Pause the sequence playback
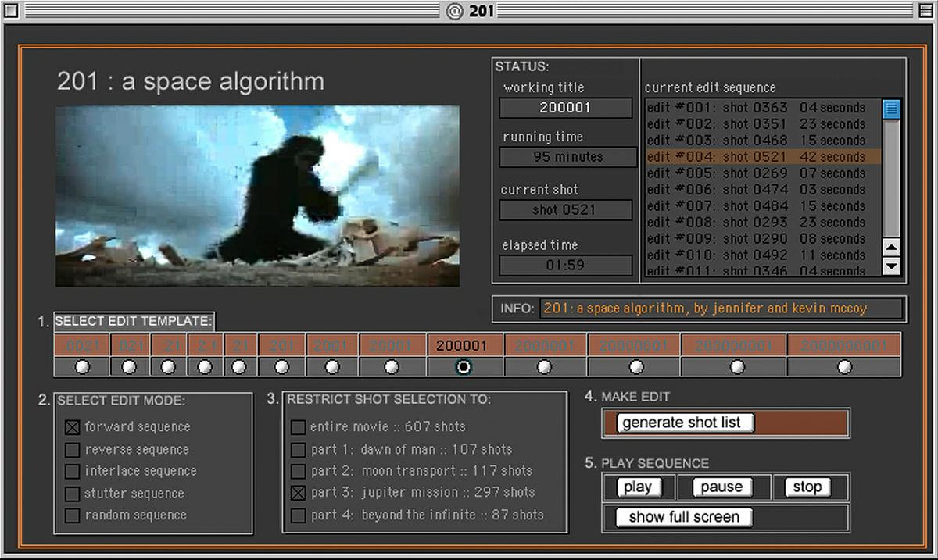Image resolution: width=938 pixels, height=560 pixels. click(x=721, y=487)
